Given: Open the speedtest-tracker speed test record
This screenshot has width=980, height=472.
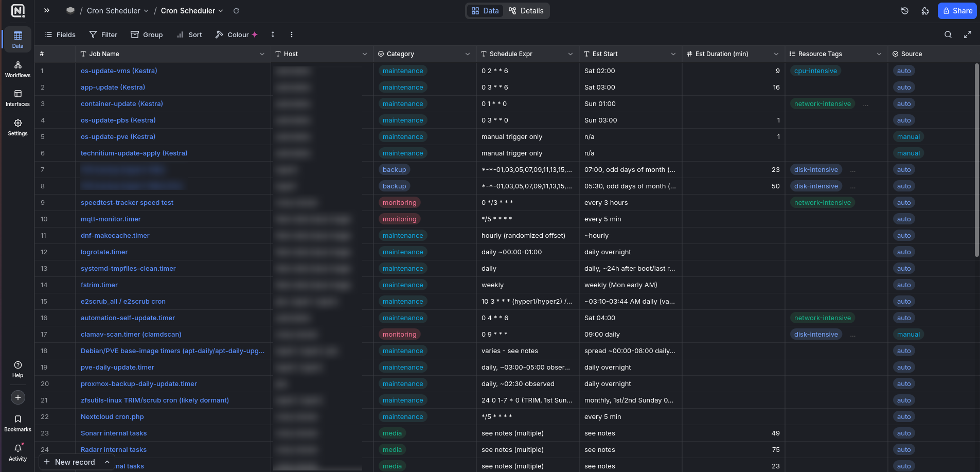Looking at the screenshot, I should [x=127, y=202].
